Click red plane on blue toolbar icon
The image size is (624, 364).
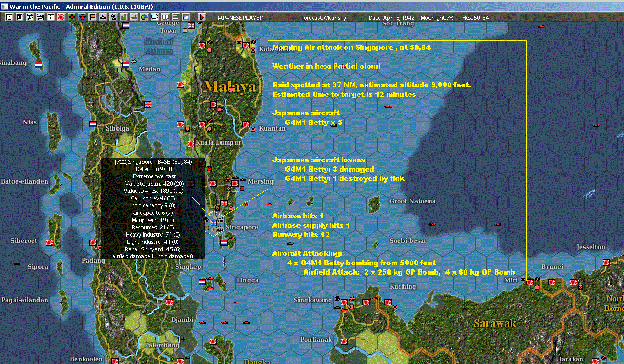pos(82,17)
